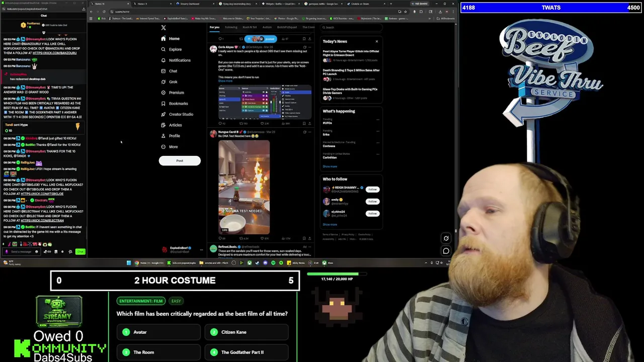Open the Home page in X sidebar
The height and width of the screenshot is (362, 644).
170,39
